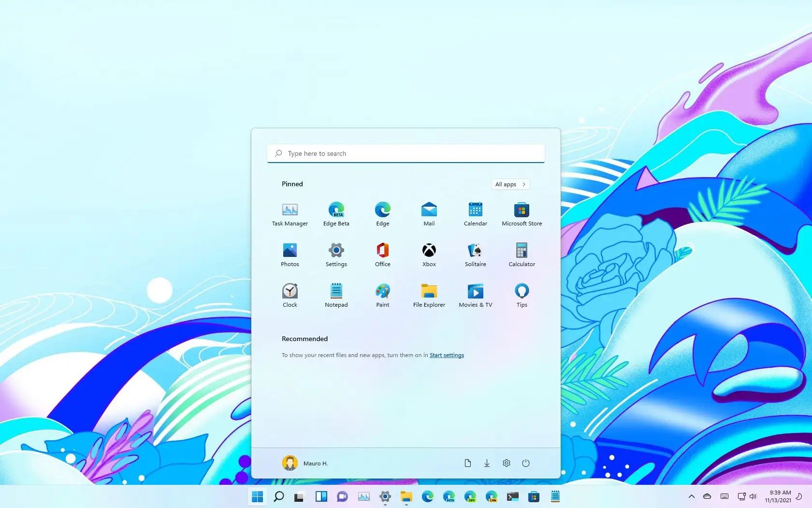Screen dimensions: 812x508
Task: Show hidden system tray icons
Action: point(691,496)
